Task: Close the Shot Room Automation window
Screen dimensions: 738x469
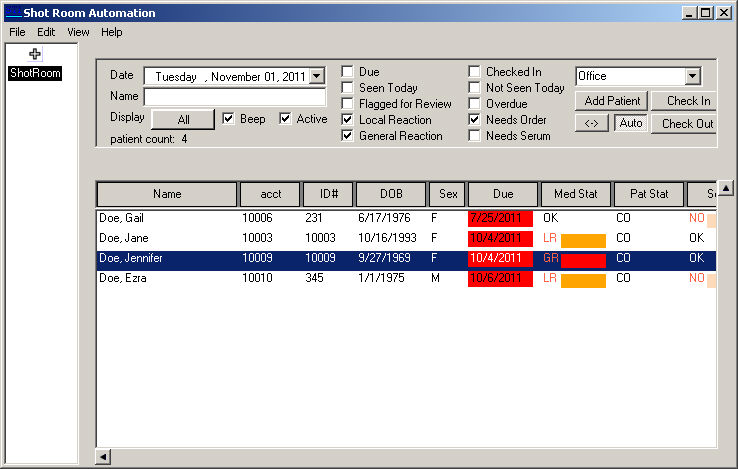Action: pos(724,13)
